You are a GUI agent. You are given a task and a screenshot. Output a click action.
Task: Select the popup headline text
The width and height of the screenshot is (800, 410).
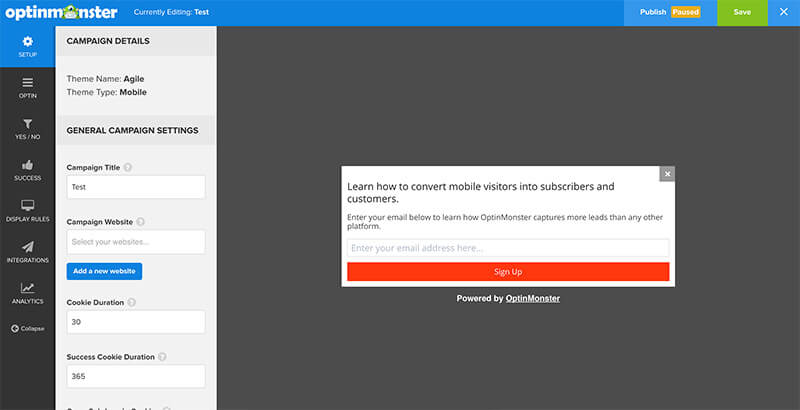481,192
